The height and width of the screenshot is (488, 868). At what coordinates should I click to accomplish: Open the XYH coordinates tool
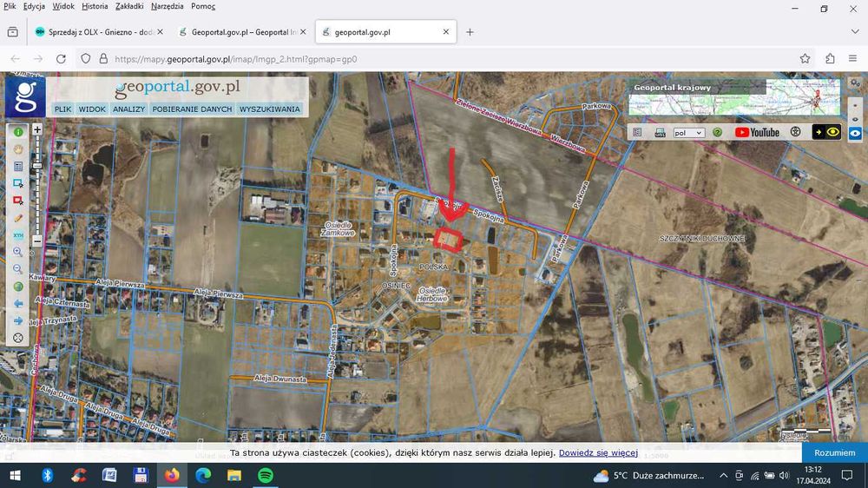[x=18, y=235]
